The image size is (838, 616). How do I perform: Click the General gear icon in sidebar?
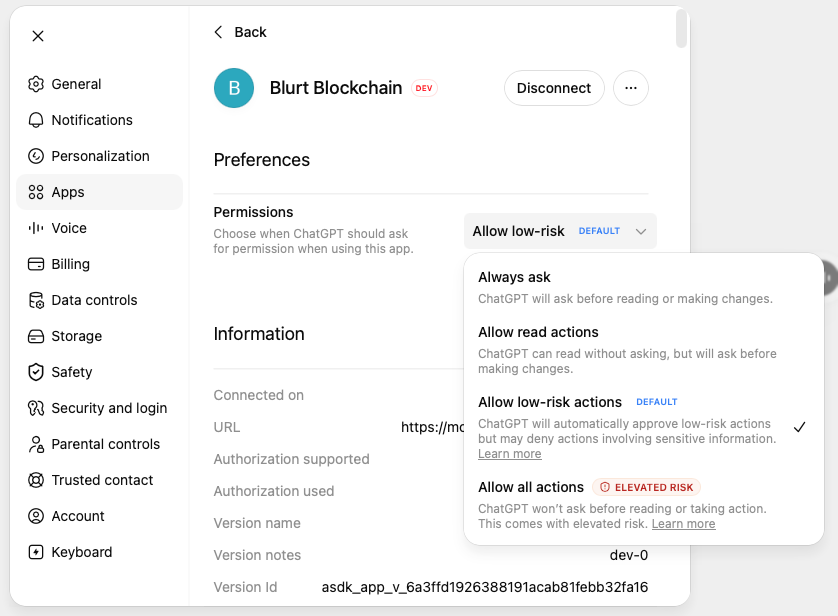click(36, 84)
